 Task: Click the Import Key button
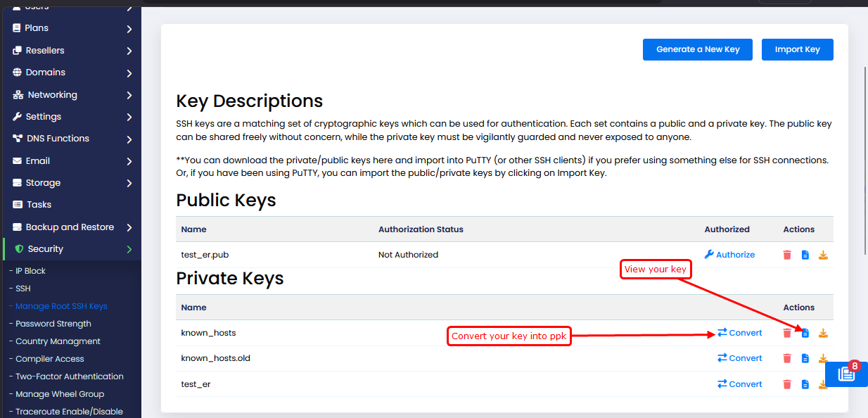coord(797,49)
